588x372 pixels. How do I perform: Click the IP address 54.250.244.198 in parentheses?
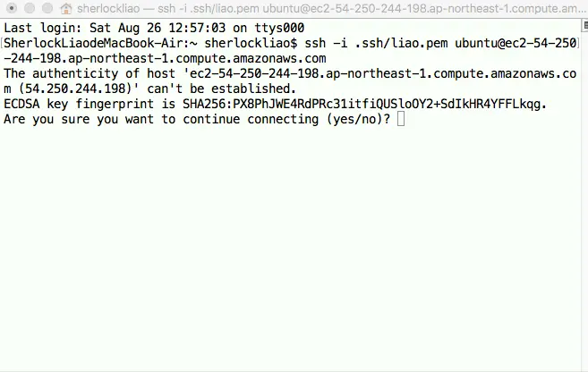tap(75, 89)
